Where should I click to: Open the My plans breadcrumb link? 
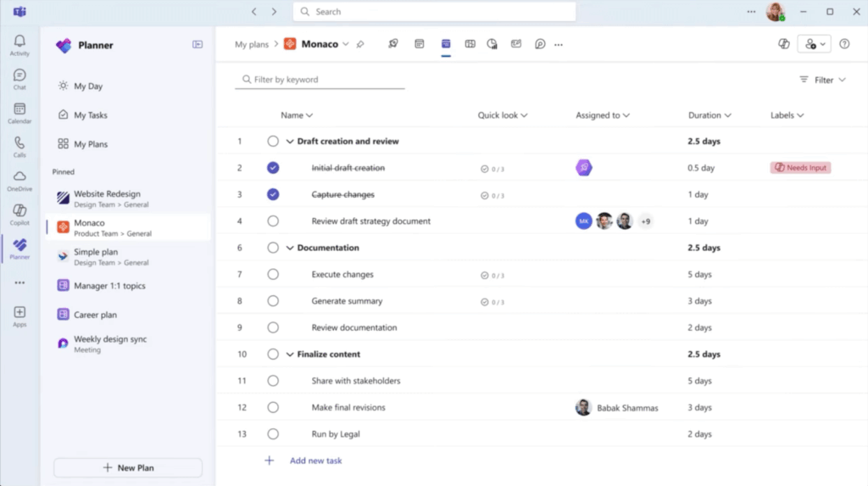click(x=251, y=44)
